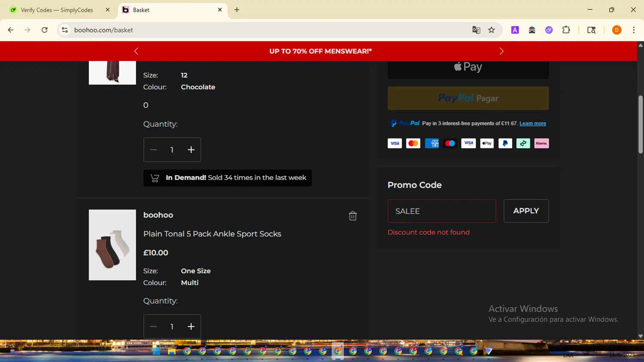Open the blue funnel app in taskbar
This screenshot has width=644, height=362.
(488, 351)
